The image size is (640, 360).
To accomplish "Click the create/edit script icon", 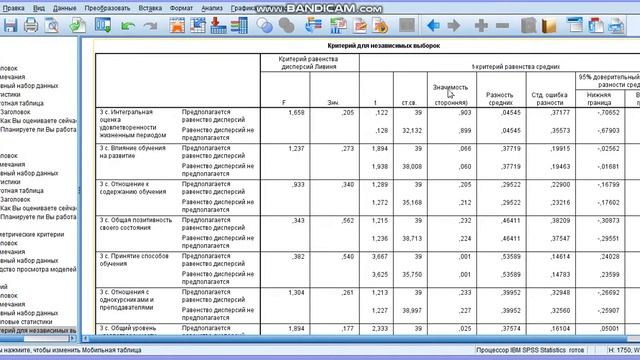I will tap(360, 26).
